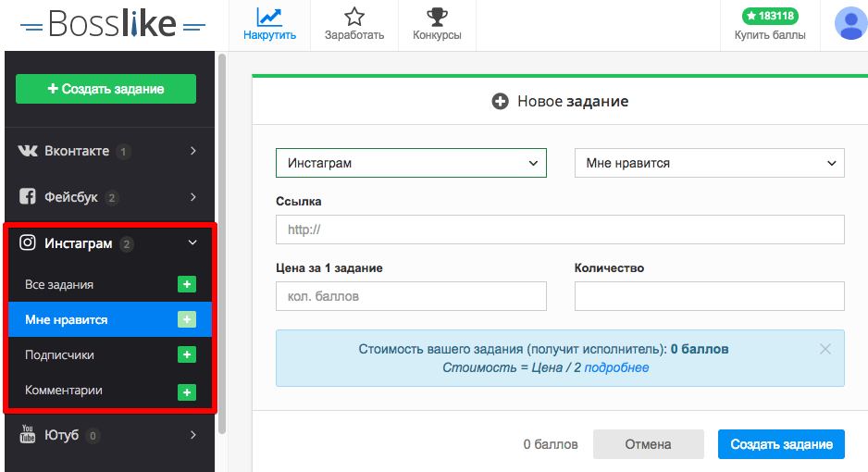Image resolution: width=868 pixels, height=472 pixels.
Task: Click the Фейсбук task count badge
Action: click(111, 197)
